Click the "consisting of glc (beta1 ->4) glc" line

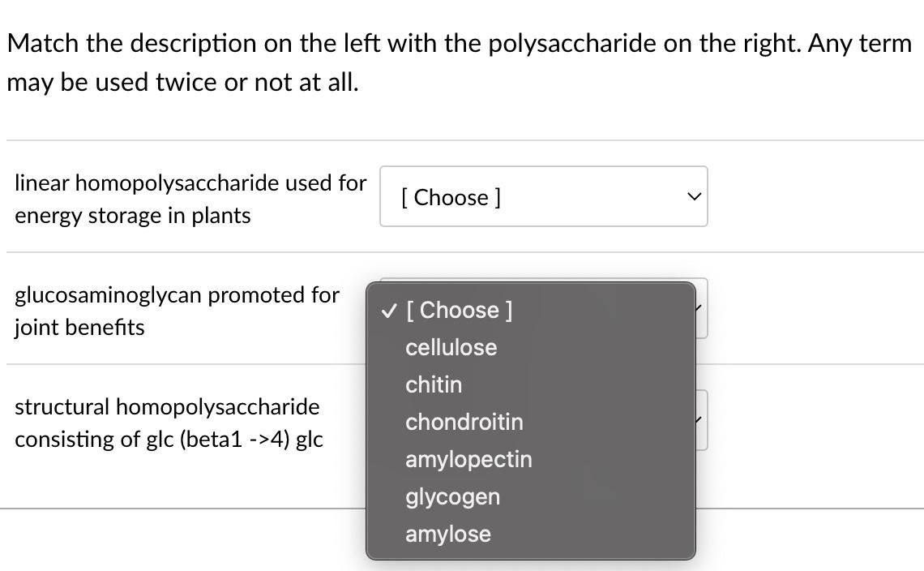pos(169,440)
